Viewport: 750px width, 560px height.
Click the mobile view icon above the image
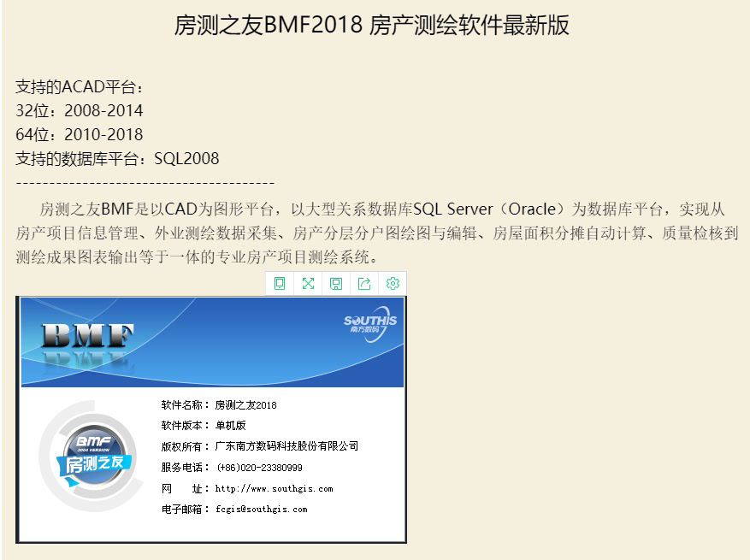tap(280, 284)
